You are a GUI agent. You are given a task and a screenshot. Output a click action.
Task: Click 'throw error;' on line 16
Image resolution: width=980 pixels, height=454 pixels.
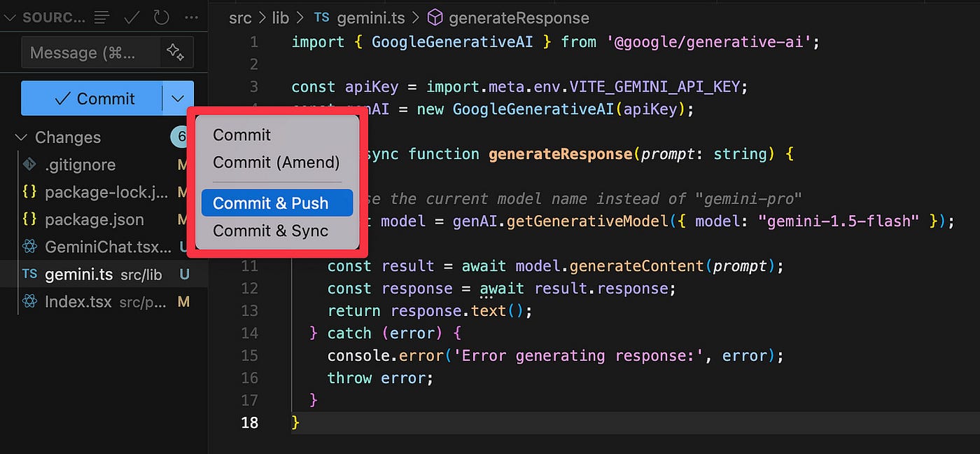381,378
